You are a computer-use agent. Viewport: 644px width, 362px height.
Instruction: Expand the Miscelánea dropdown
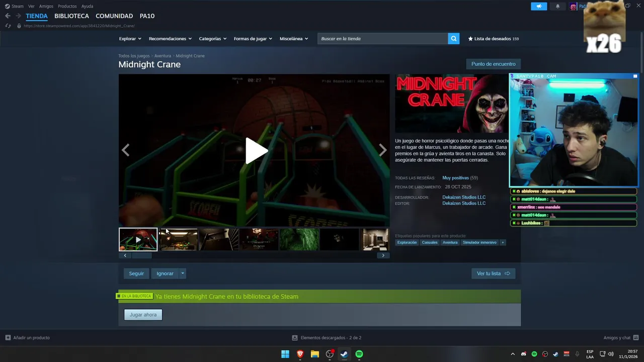(x=294, y=39)
